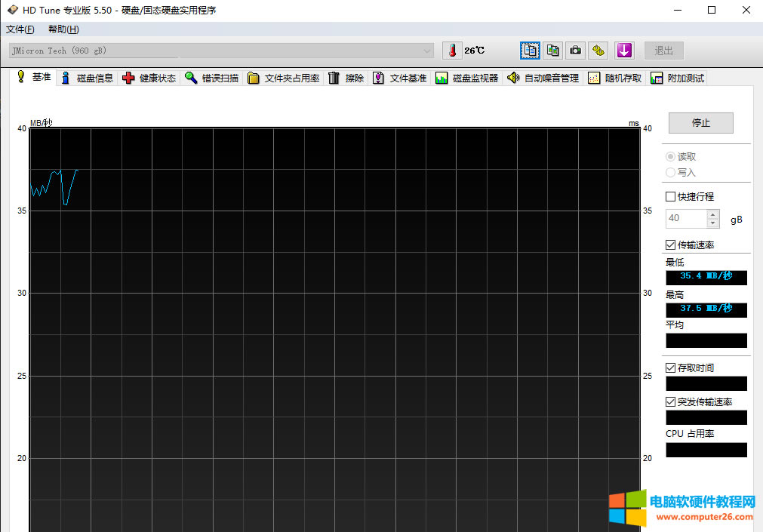
Task: Open the 帮助(H) menu
Action: coord(63,29)
